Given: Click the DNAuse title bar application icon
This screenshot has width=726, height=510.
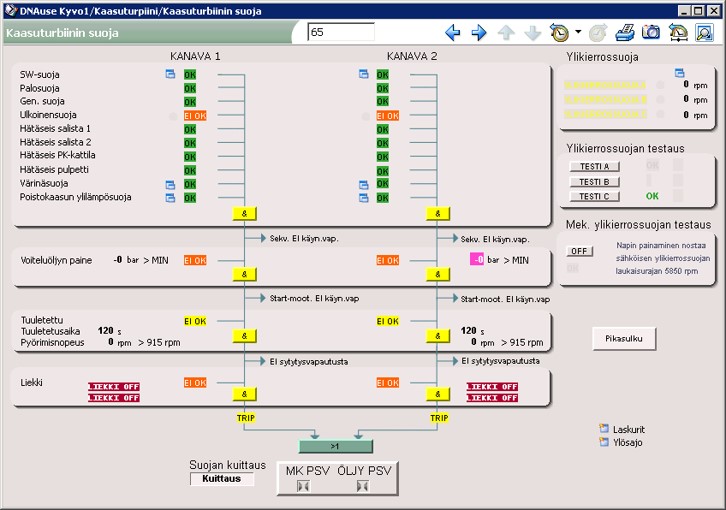Looking at the screenshot, I should (x=11, y=10).
